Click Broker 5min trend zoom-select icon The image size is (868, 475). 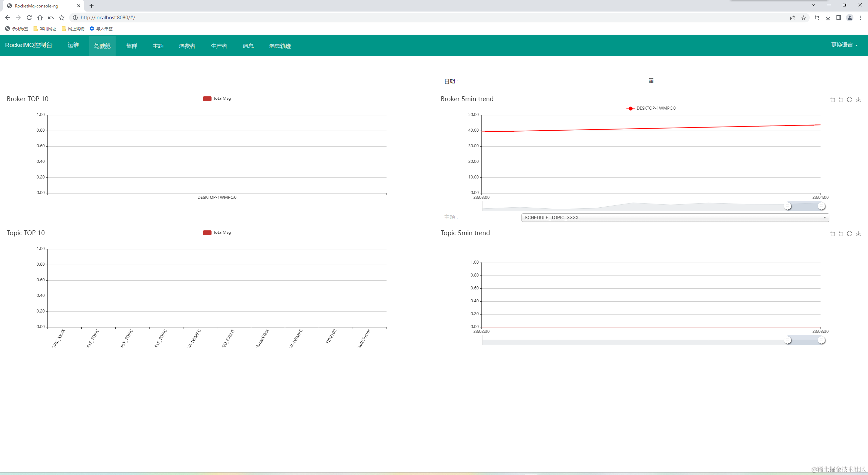tap(832, 99)
